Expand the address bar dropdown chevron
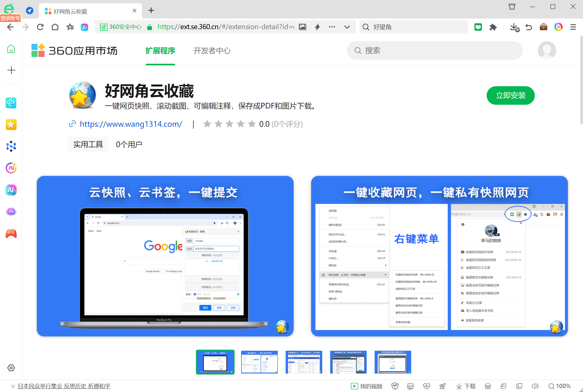583x392 pixels. click(x=347, y=27)
